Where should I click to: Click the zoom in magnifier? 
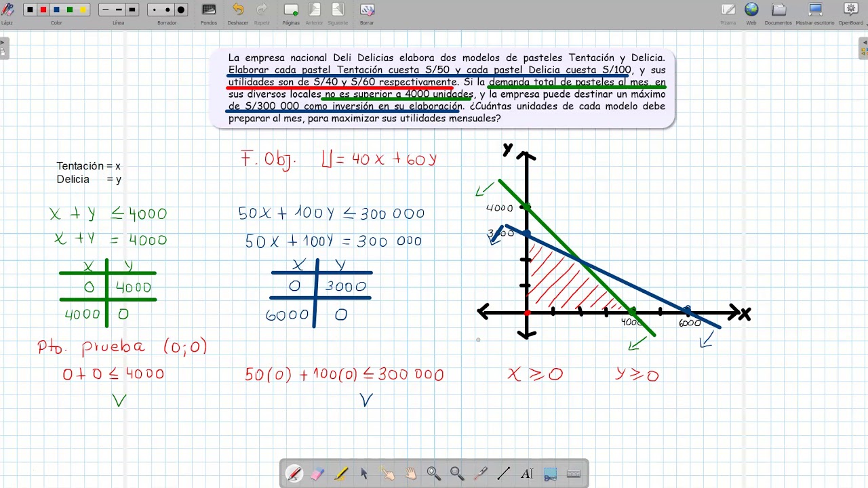coord(434,474)
